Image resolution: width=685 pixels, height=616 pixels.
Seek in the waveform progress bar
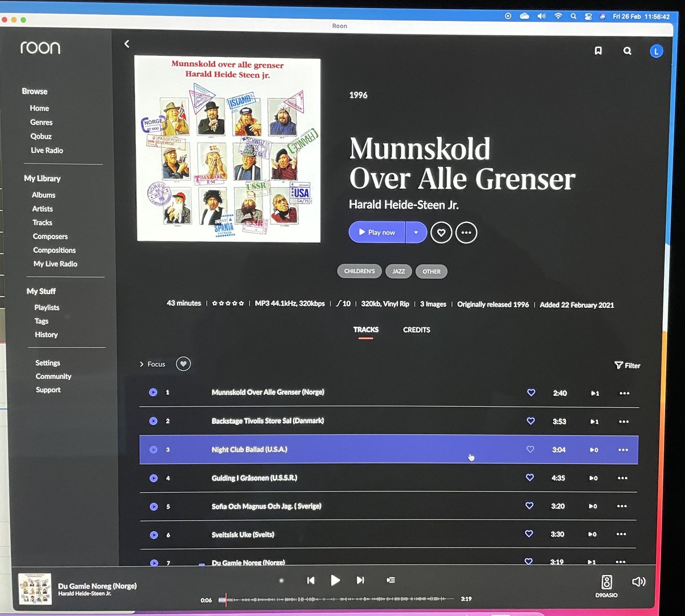[x=336, y=599]
